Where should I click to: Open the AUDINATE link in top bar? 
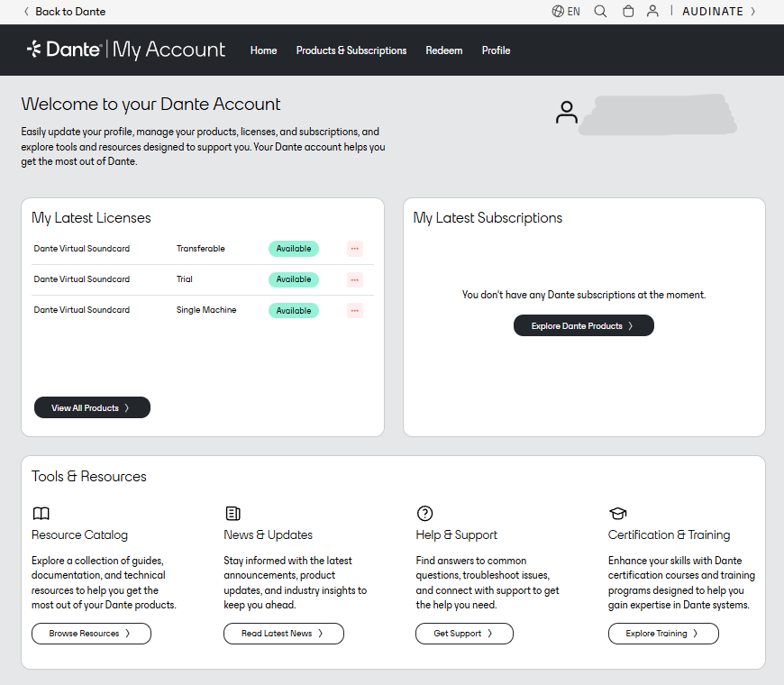[x=718, y=11]
